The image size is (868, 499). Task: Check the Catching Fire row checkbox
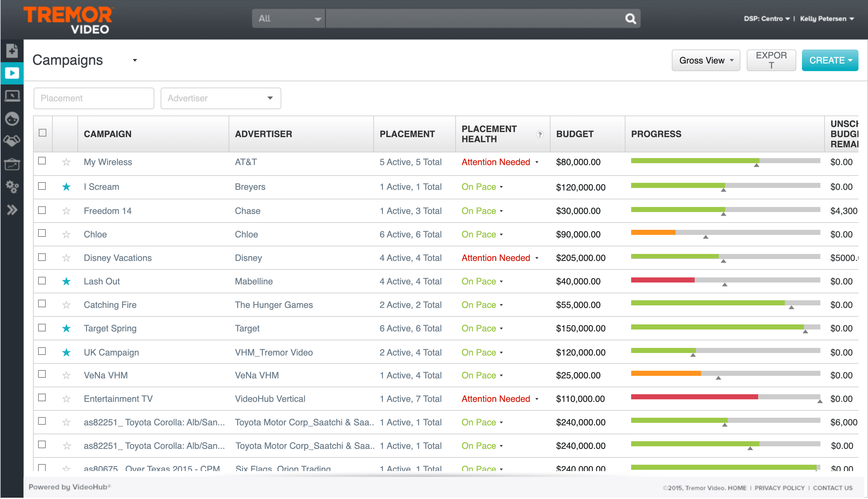click(42, 304)
